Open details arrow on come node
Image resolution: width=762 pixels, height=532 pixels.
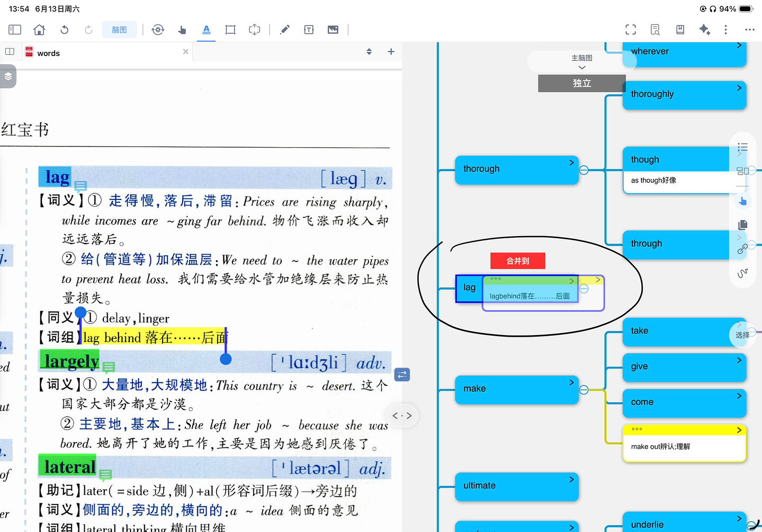[739, 396]
